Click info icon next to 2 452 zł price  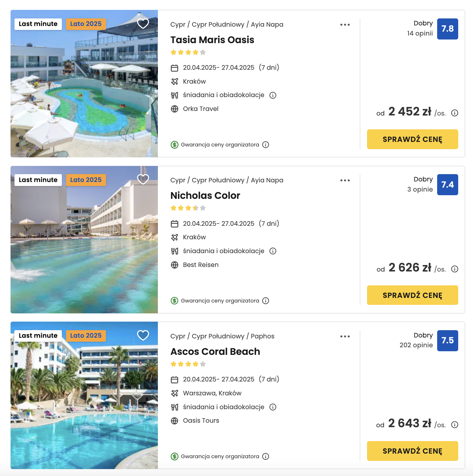point(455,113)
